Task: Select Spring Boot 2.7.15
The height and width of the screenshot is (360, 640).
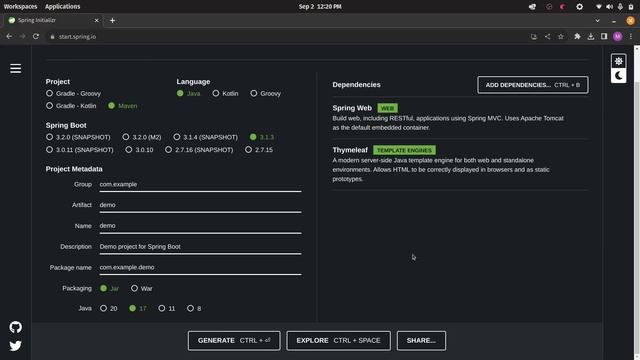Action: tap(259, 150)
